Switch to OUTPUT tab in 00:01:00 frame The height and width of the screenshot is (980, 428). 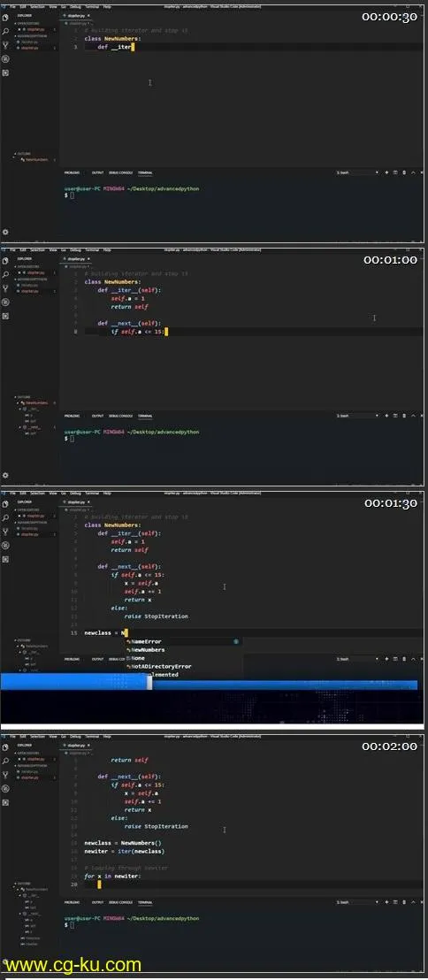(x=97, y=415)
